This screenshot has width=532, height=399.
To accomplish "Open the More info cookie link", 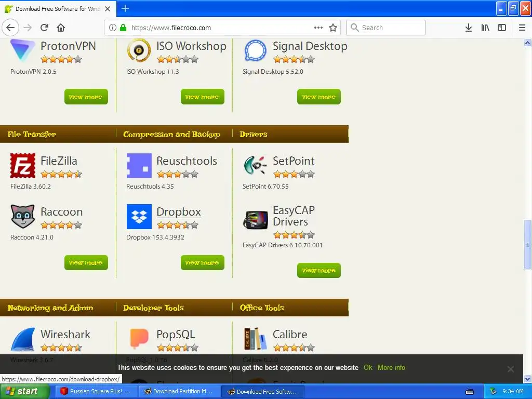I will (x=391, y=367).
